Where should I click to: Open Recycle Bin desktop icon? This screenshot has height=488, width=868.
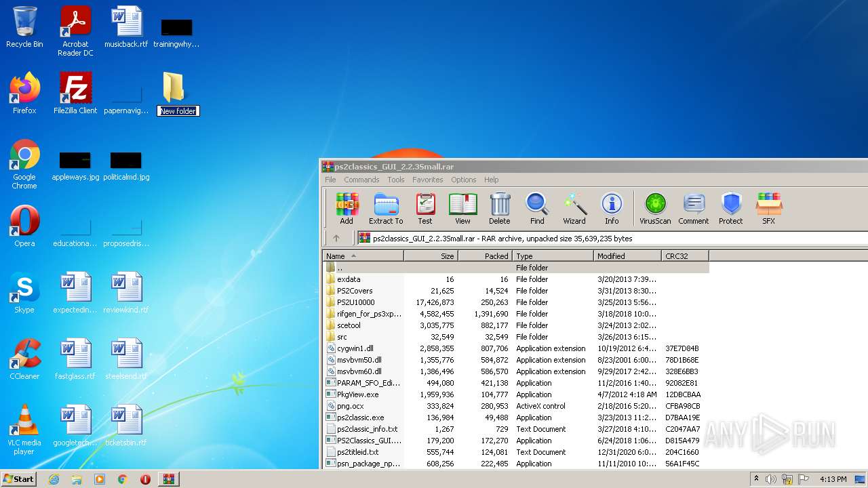click(24, 27)
